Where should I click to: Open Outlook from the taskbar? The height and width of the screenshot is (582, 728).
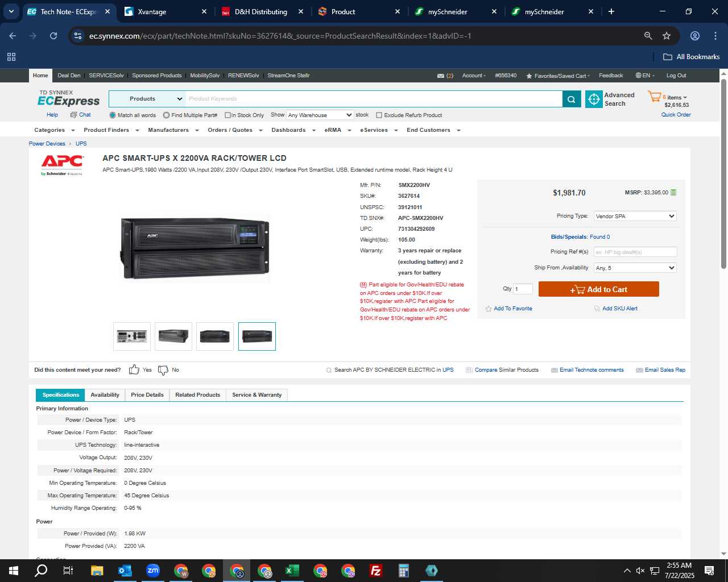point(125,571)
